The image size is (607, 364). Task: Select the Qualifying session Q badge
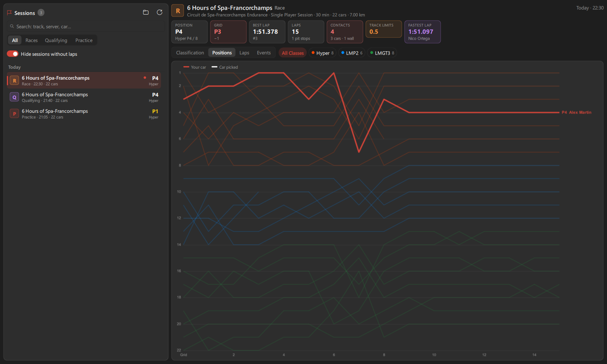(15, 97)
